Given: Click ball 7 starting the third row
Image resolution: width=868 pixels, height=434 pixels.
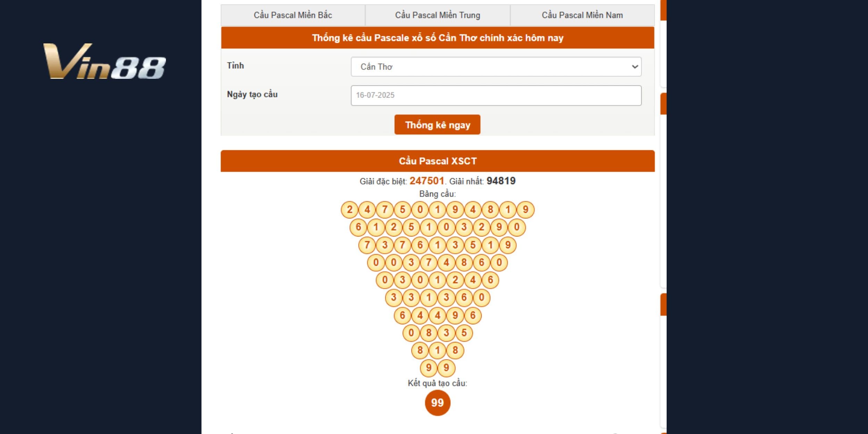Looking at the screenshot, I should click(x=367, y=245).
